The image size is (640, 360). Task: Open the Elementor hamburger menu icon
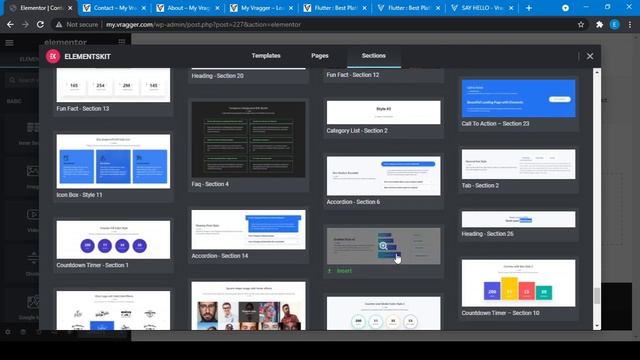click(9, 42)
